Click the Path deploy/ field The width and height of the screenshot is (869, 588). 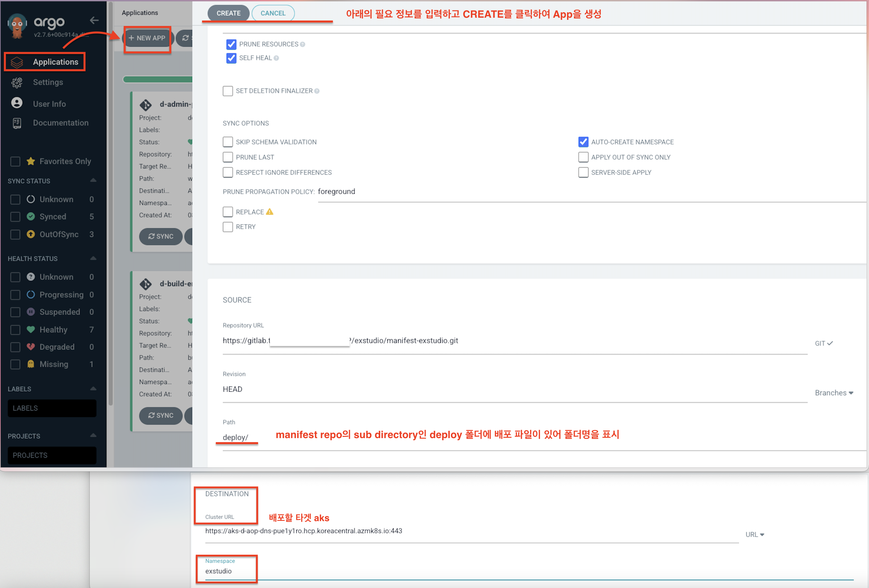click(544, 438)
